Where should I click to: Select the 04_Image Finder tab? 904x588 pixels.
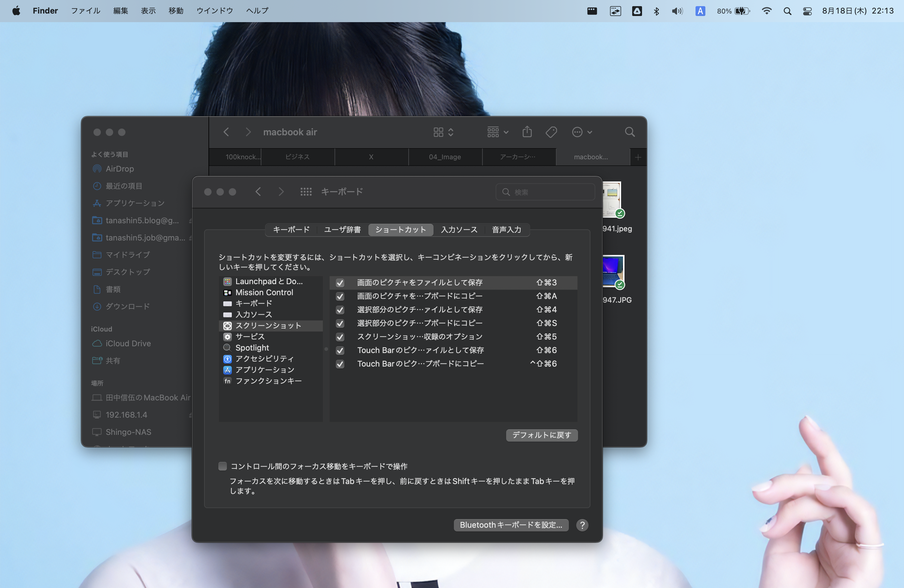click(445, 157)
